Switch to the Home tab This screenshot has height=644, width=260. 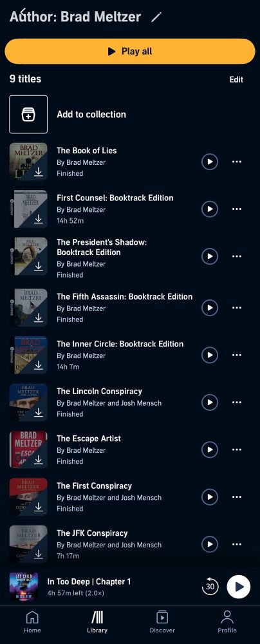pos(32,621)
